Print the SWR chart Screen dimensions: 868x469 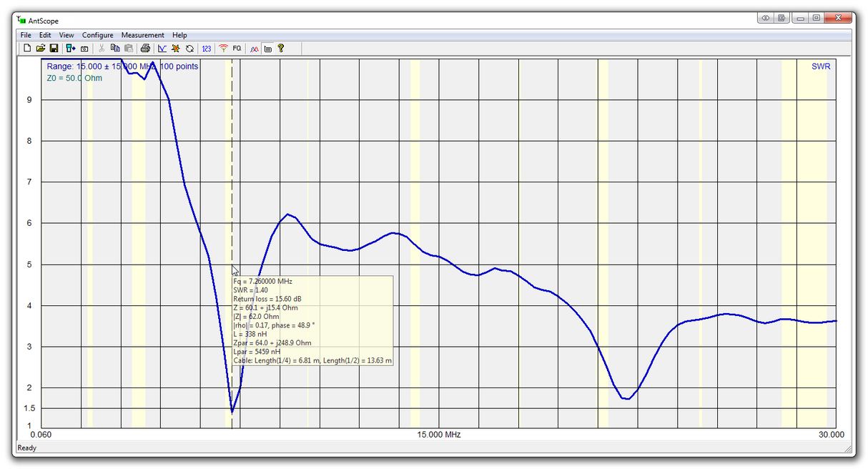(145, 48)
